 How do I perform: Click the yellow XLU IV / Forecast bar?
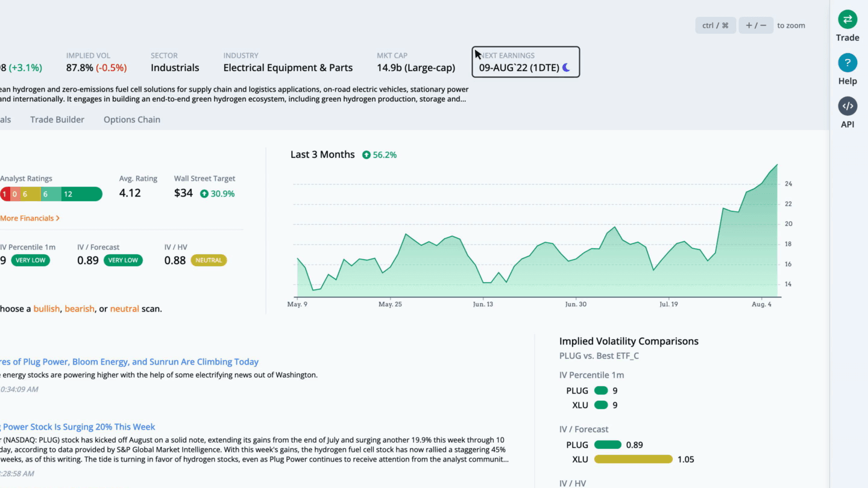(633, 460)
